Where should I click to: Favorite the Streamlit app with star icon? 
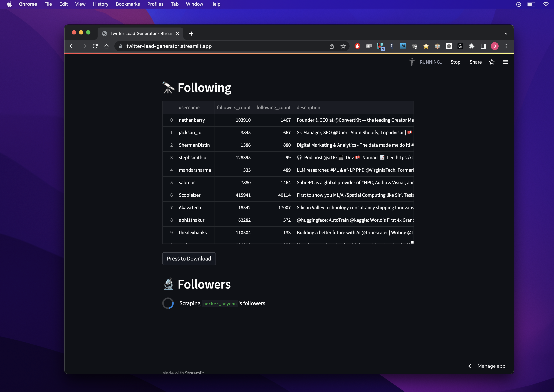492,62
